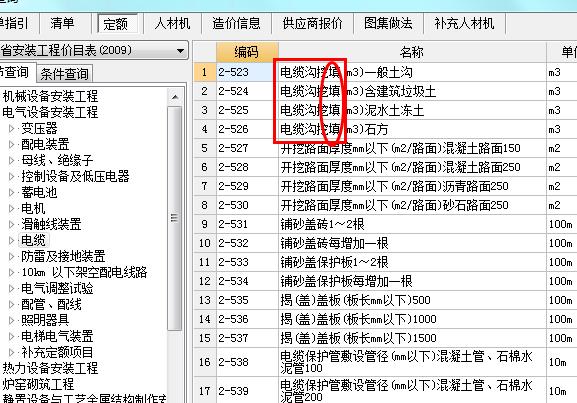Select code cell 2-527
The height and width of the screenshot is (403, 577).
247,148
